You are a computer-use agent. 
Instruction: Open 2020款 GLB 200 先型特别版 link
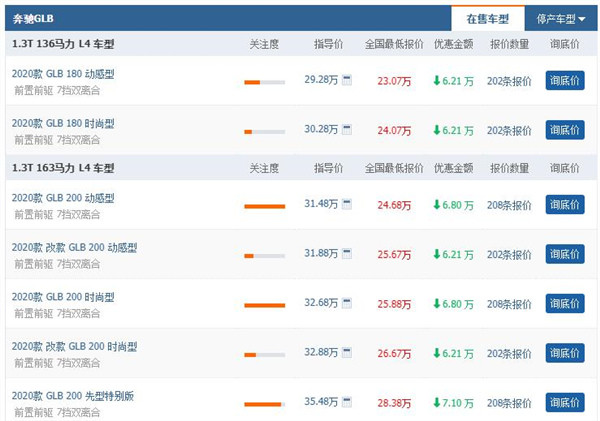pyautogui.click(x=73, y=396)
